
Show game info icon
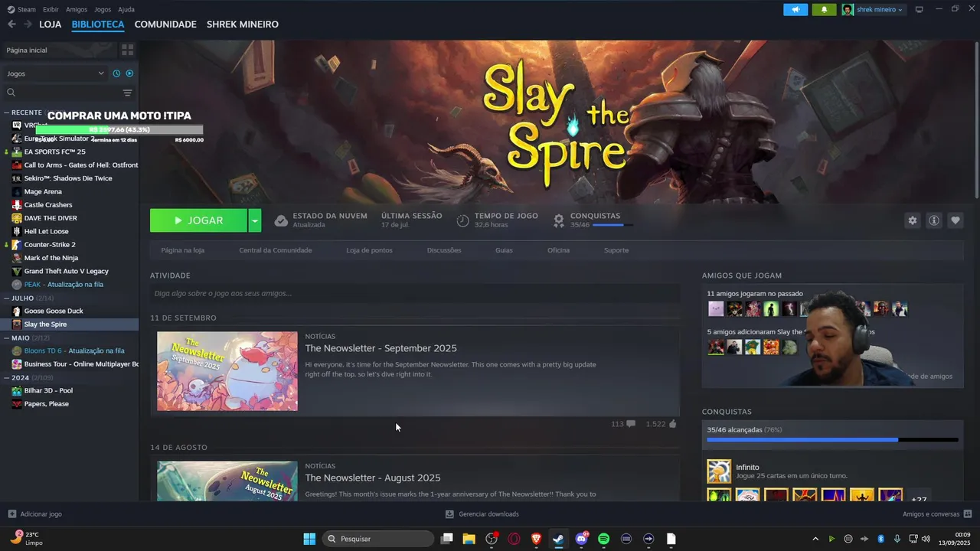[x=934, y=220]
